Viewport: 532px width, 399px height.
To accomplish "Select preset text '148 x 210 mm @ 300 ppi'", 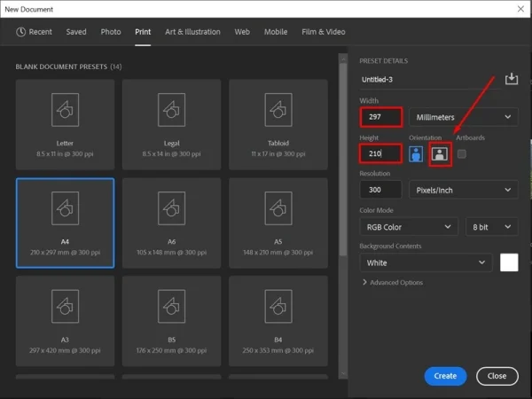I will pos(278,253).
